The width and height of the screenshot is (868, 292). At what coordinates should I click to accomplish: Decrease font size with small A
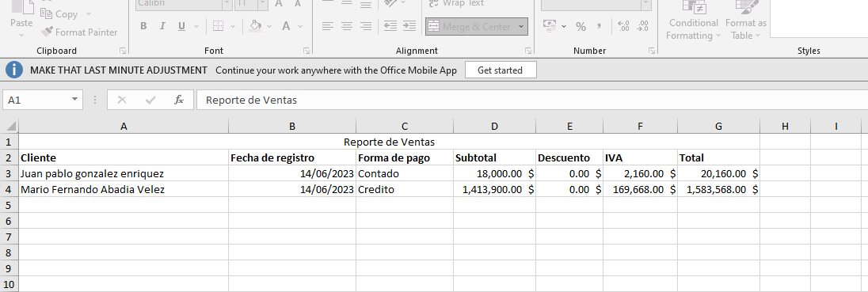pyautogui.click(x=298, y=3)
